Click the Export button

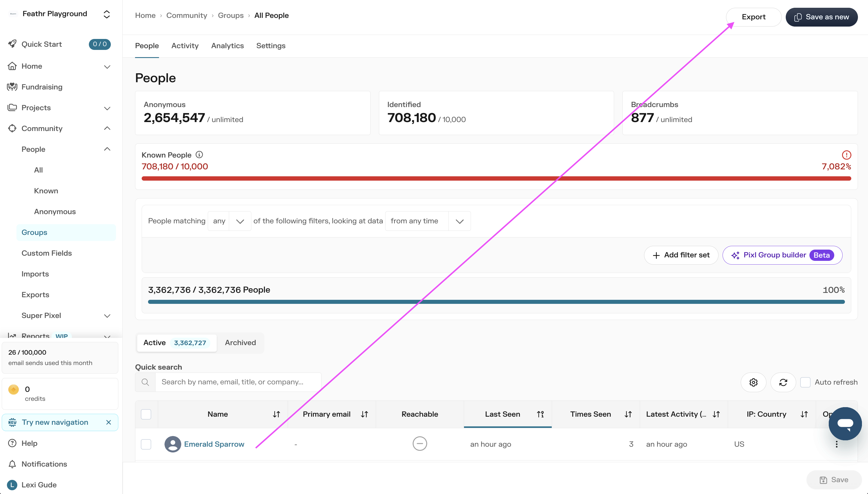[x=753, y=17]
